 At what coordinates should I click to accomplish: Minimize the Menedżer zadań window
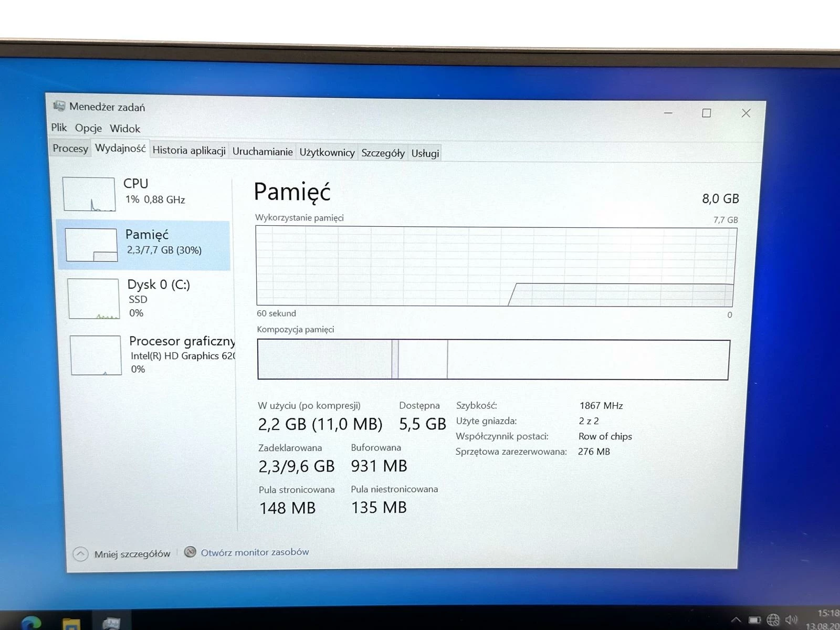(668, 113)
